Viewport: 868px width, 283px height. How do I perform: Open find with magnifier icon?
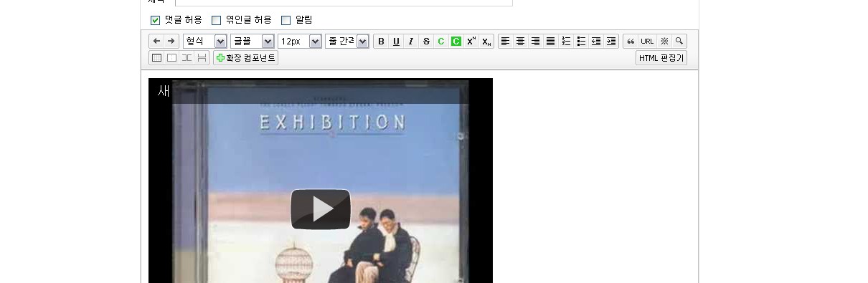click(679, 41)
